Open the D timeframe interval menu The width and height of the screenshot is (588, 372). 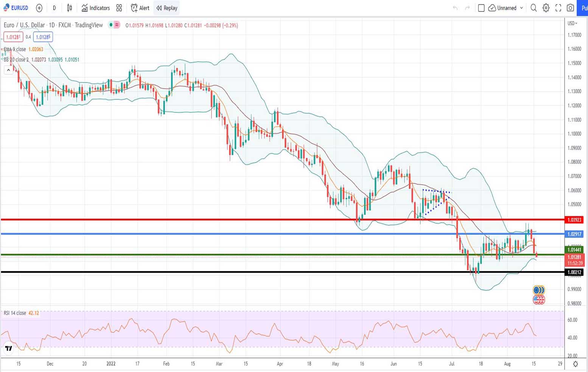pos(54,8)
